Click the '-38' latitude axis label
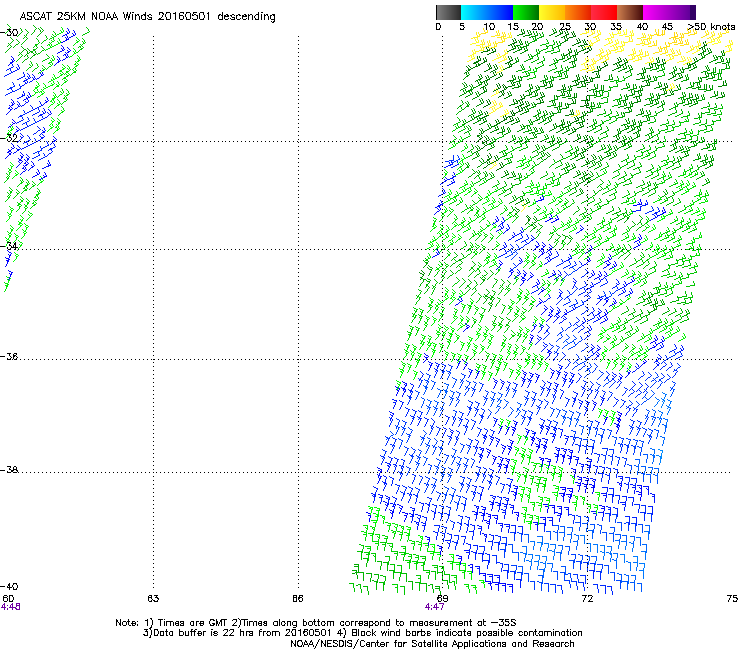The height and width of the screenshot is (650, 740). coord(9,470)
